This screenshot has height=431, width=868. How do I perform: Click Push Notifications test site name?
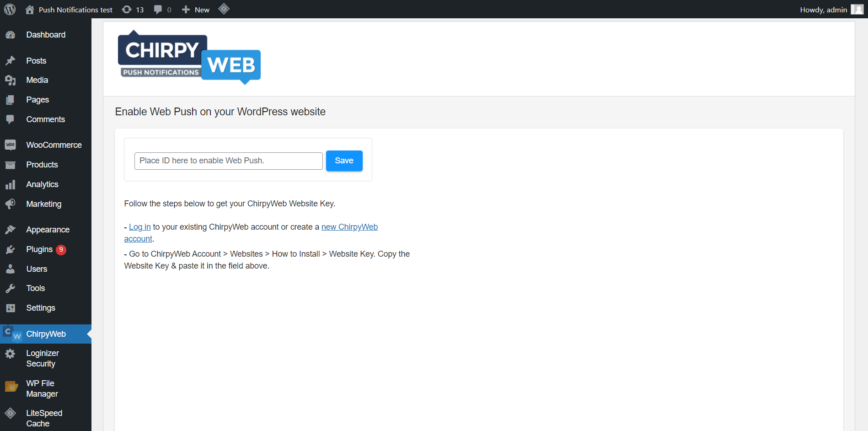coord(75,10)
